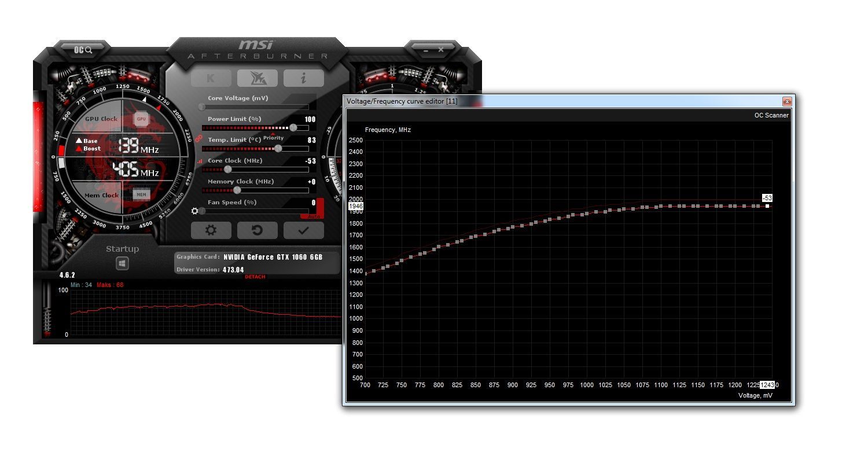Click the Voltage, mV axis label
This screenshot has height=463, width=868.
point(755,395)
